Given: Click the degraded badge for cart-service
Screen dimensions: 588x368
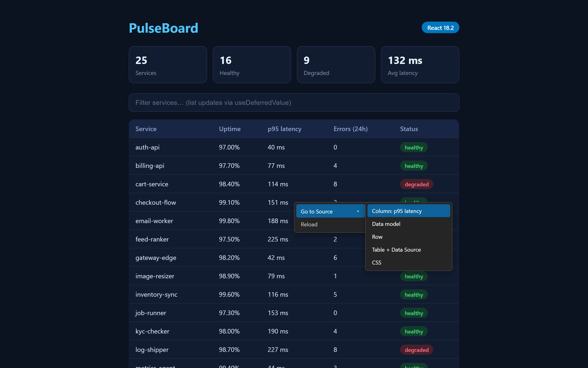Looking at the screenshot, I should 416,184.
